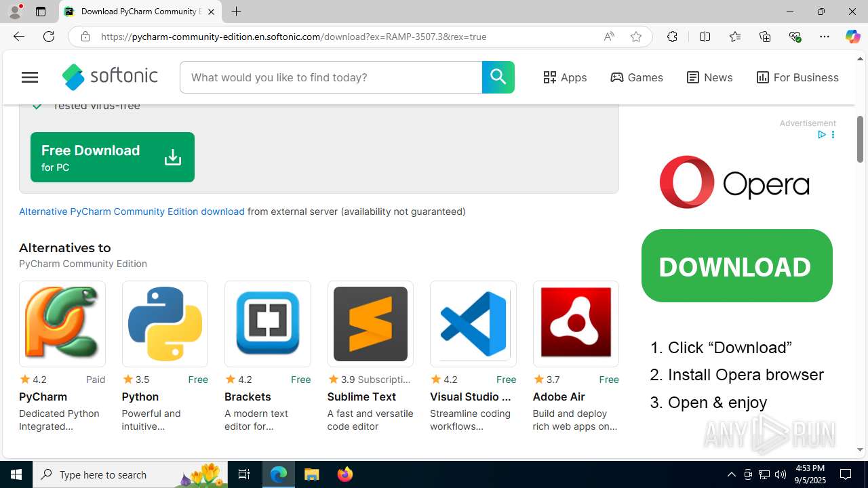Image resolution: width=868 pixels, height=488 pixels.
Task: Open the Brackets title link
Action: tap(248, 396)
